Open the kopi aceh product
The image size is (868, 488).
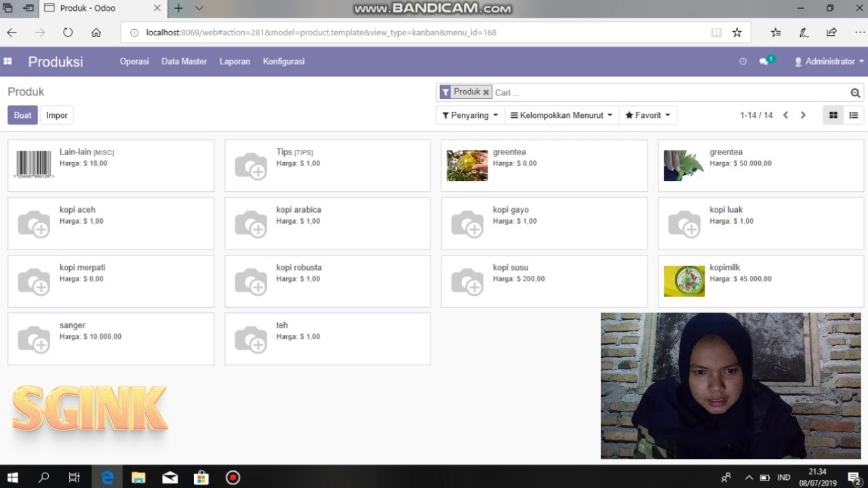[x=111, y=223]
